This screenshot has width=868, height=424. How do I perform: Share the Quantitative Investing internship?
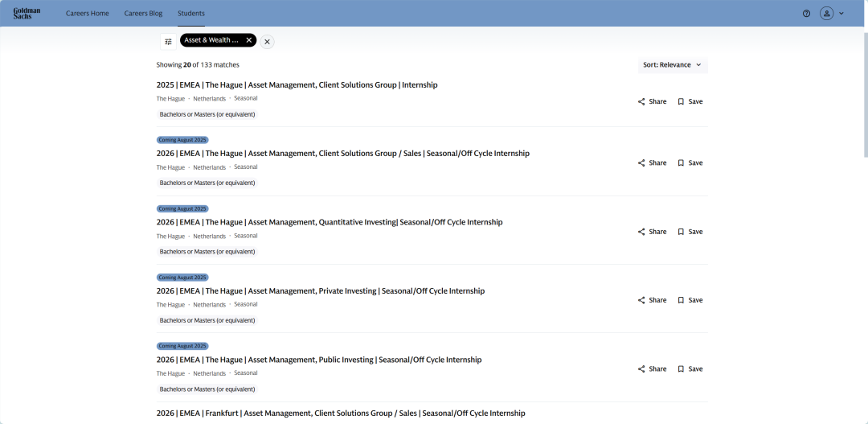tap(652, 232)
